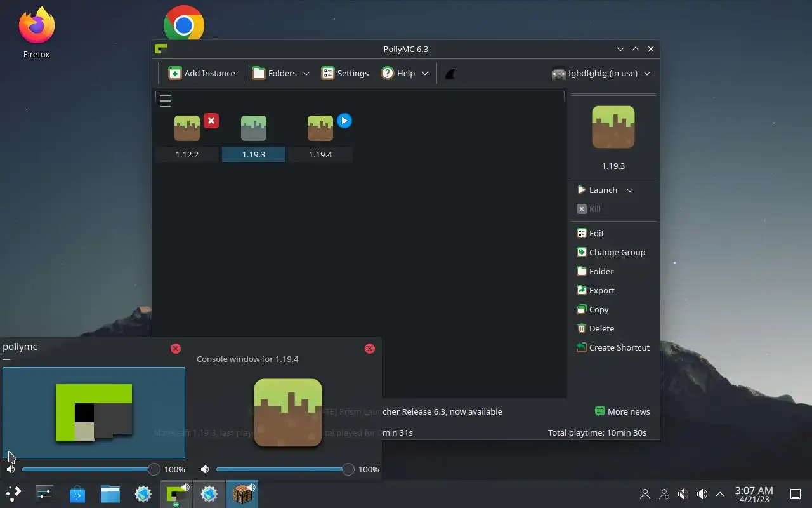Open Dolphin file manager in taskbar
The height and width of the screenshot is (508, 812).
tap(110, 493)
